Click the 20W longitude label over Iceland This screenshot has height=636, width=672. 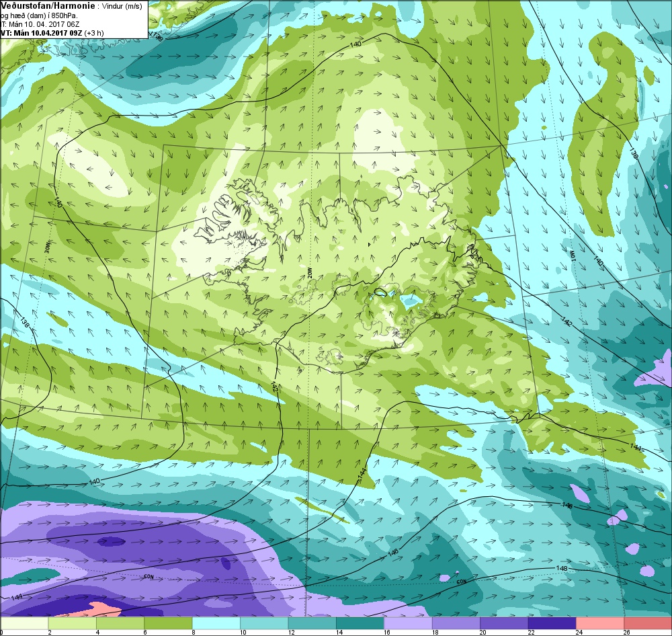(310, 273)
